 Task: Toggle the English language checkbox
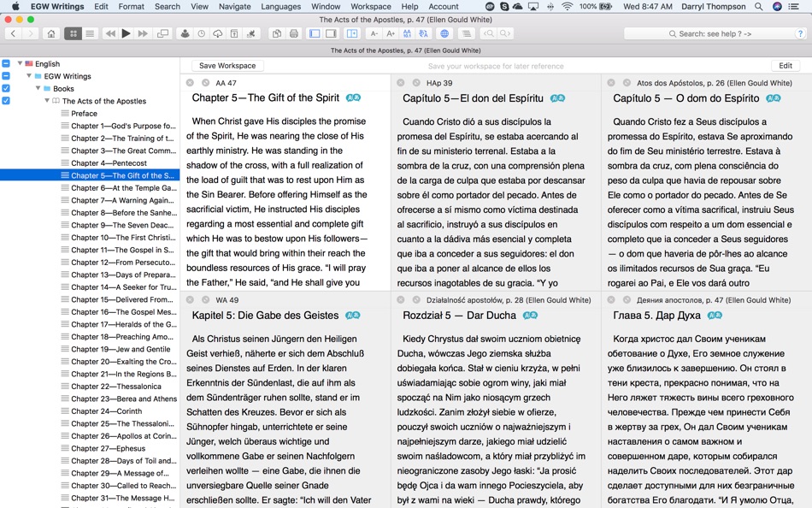tap(6, 64)
